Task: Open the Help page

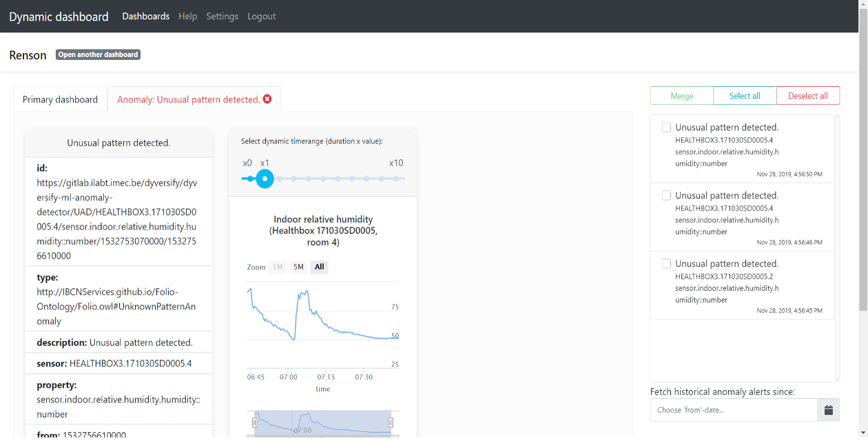Action: click(187, 17)
